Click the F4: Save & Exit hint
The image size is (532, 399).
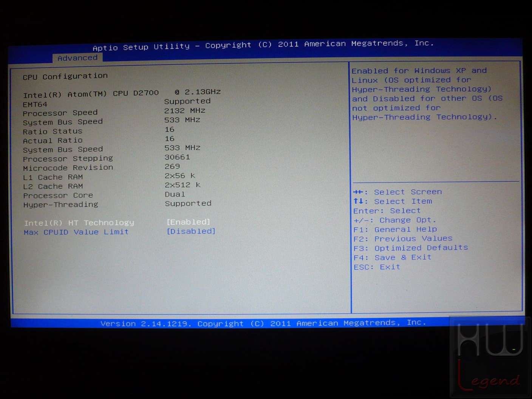[392, 257]
